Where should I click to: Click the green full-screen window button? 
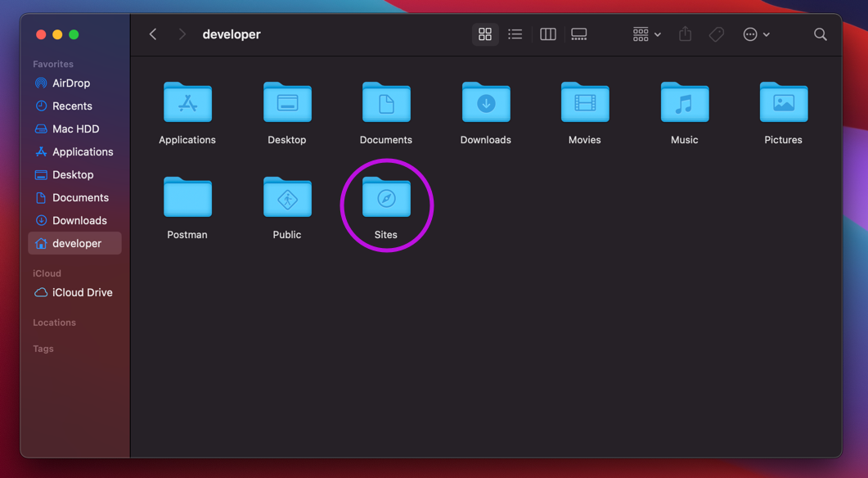click(x=74, y=34)
